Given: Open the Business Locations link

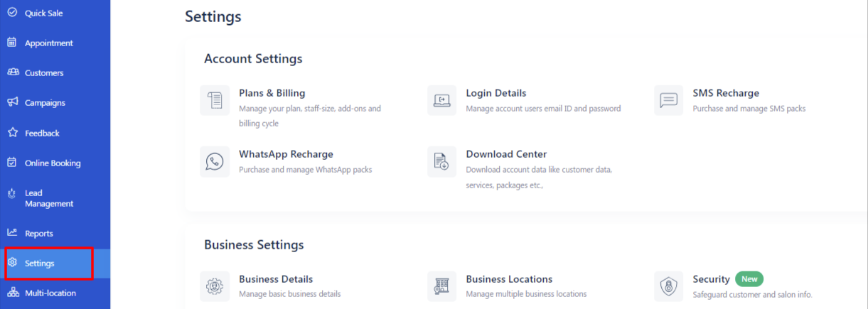Looking at the screenshot, I should [509, 279].
